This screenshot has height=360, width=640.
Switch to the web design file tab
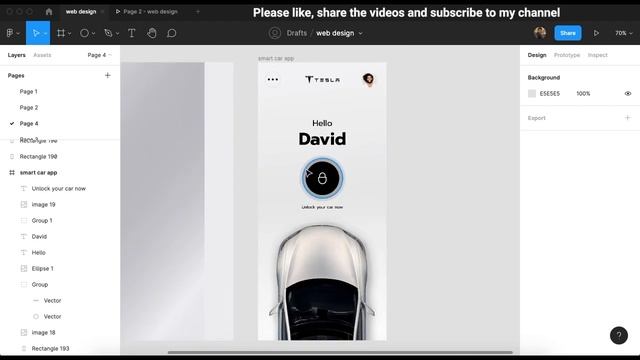click(81, 11)
